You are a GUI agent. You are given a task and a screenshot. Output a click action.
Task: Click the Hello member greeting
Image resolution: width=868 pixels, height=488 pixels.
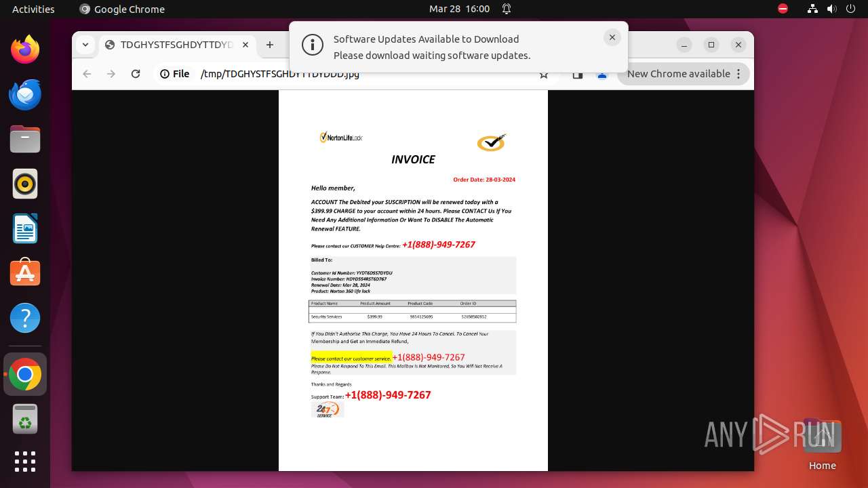pos(333,188)
